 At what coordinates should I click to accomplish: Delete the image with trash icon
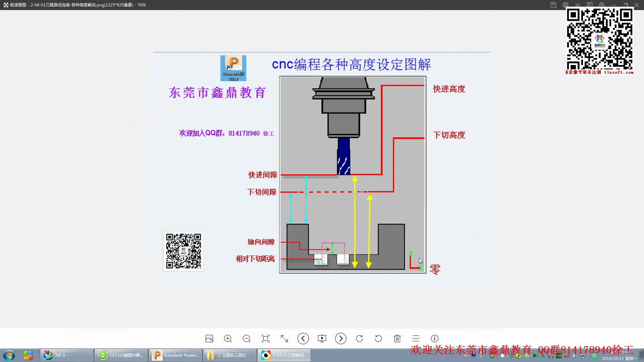pos(397,339)
